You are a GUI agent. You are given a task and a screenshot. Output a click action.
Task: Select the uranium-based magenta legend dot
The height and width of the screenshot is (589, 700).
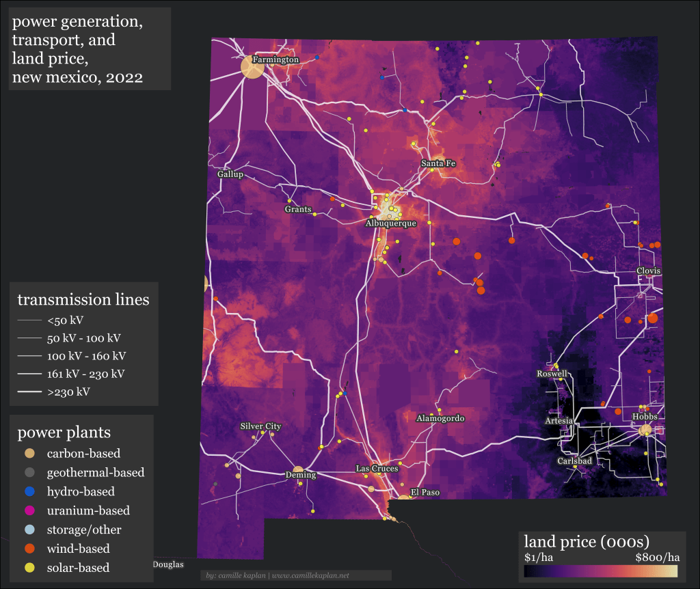click(x=29, y=511)
